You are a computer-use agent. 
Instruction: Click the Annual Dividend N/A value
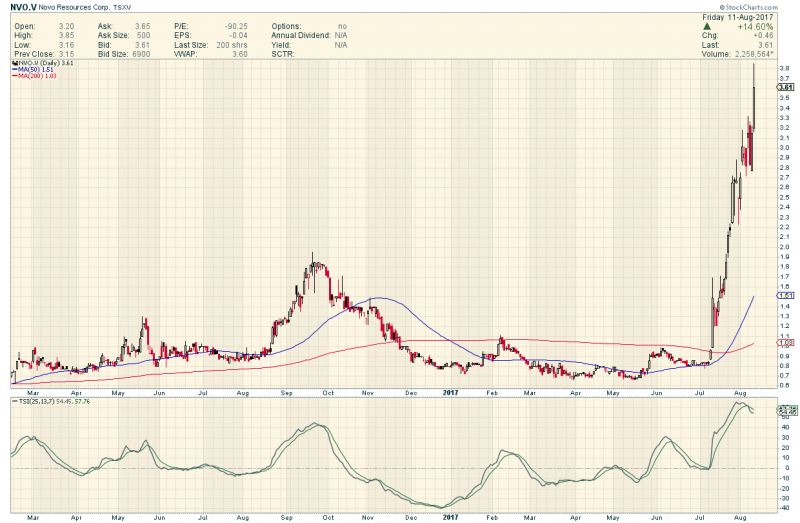341,36
